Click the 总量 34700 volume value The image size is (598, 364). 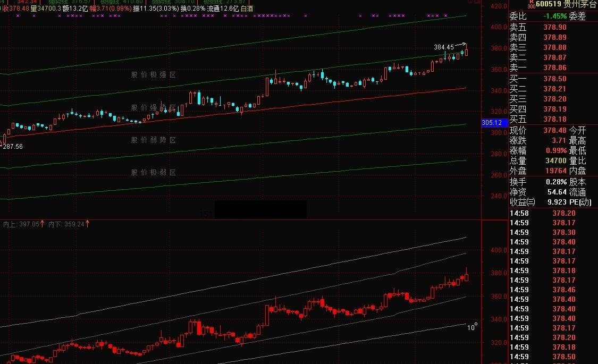(555, 160)
